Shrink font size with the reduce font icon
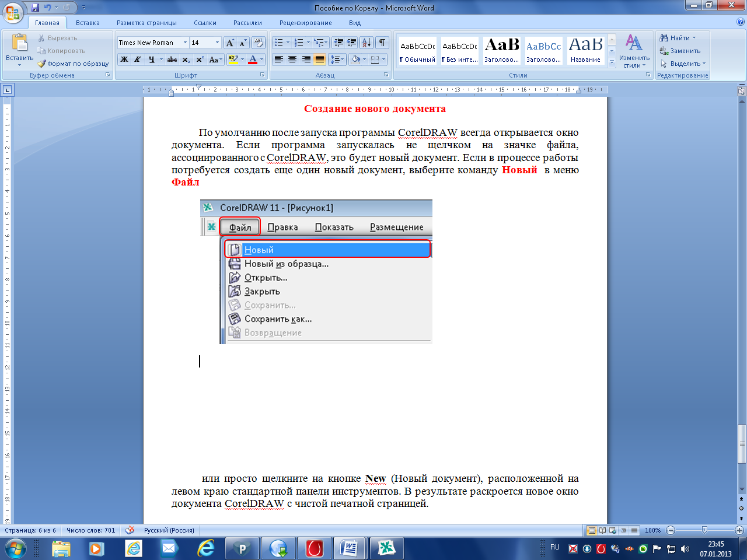 coord(243,43)
